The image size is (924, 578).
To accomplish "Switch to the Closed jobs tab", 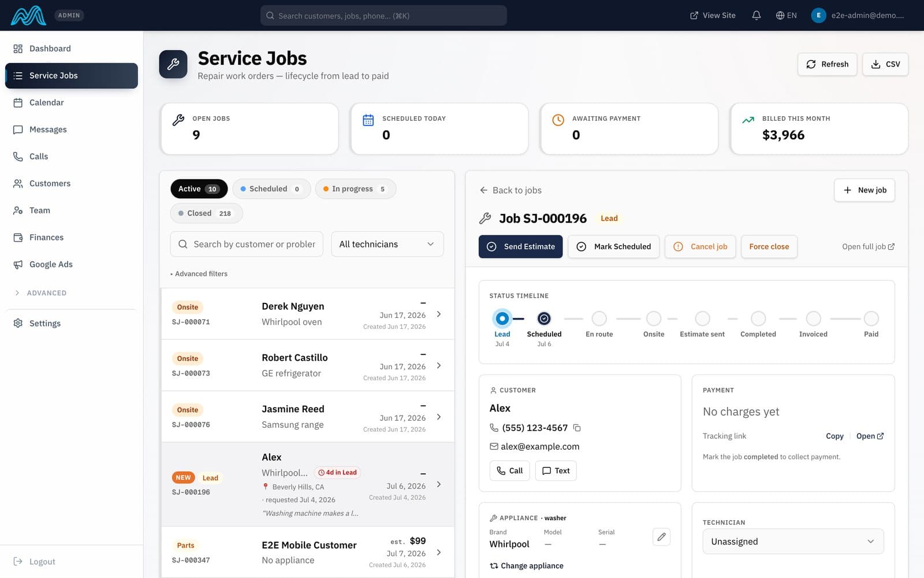I will [x=206, y=213].
